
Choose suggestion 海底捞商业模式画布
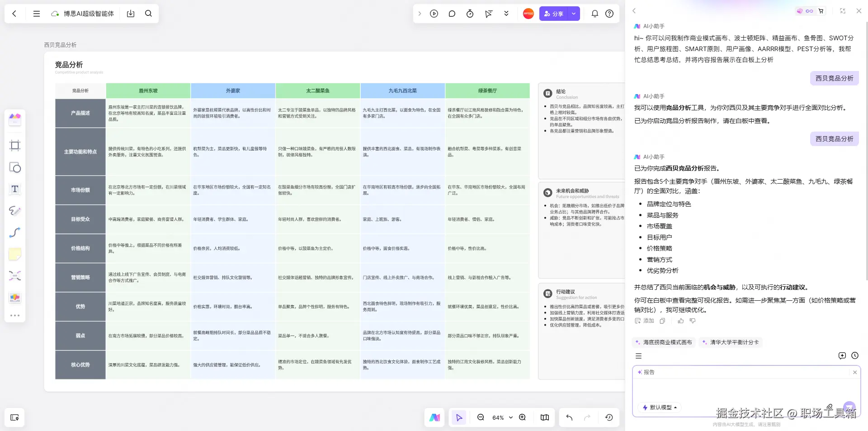pyautogui.click(x=664, y=342)
